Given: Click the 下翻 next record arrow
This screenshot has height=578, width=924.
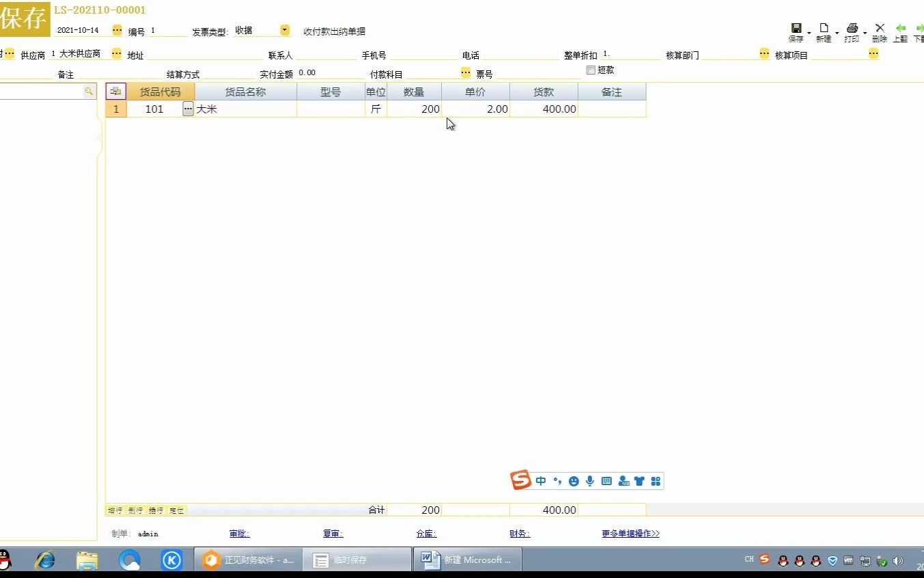Looking at the screenshot, I should pos(919,29).
